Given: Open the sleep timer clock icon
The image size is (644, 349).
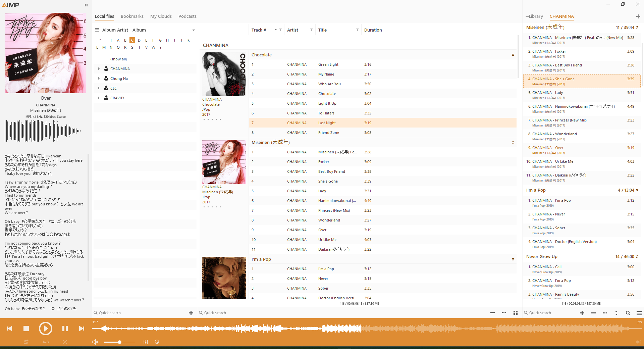Looking at the screenshot, I should point(157,342).
